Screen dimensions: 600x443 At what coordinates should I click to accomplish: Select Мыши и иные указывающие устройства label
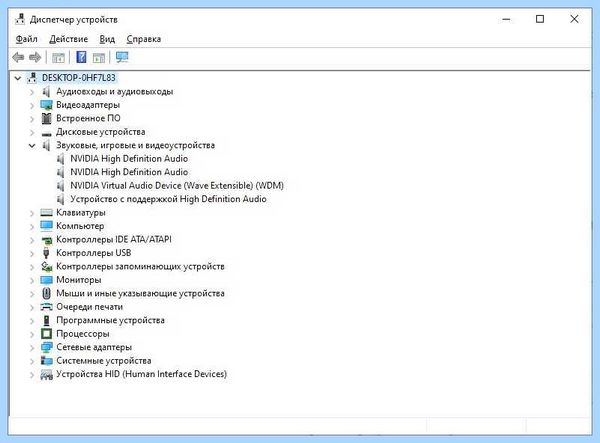140,293
